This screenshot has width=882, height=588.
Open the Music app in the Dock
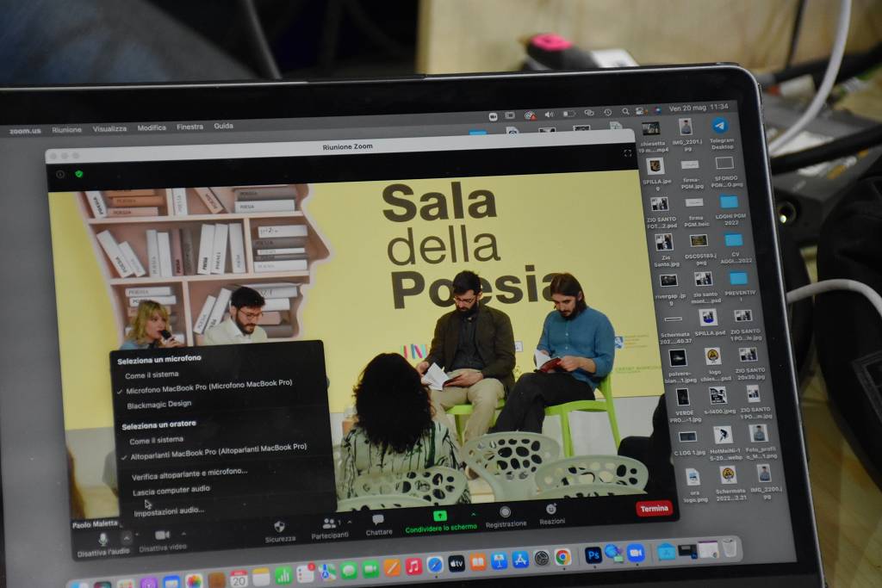click(413, 566)
